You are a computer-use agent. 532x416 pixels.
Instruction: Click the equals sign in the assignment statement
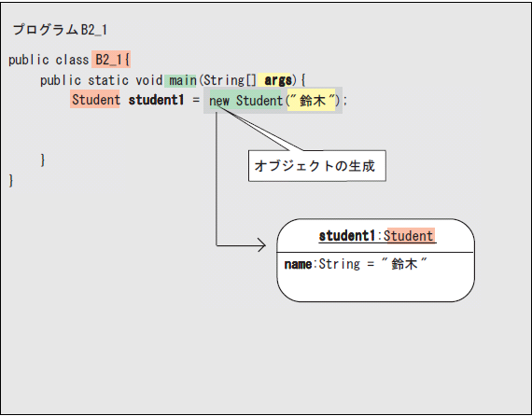pos(196,100)
